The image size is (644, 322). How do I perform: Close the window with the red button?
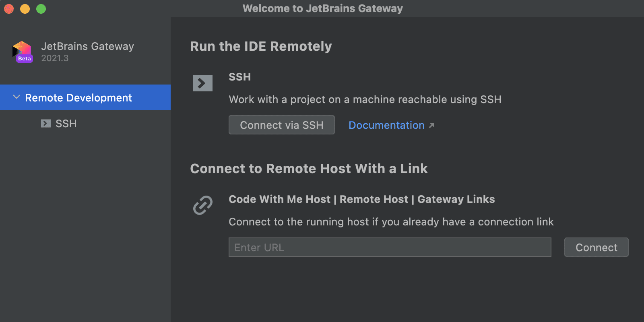9,8
